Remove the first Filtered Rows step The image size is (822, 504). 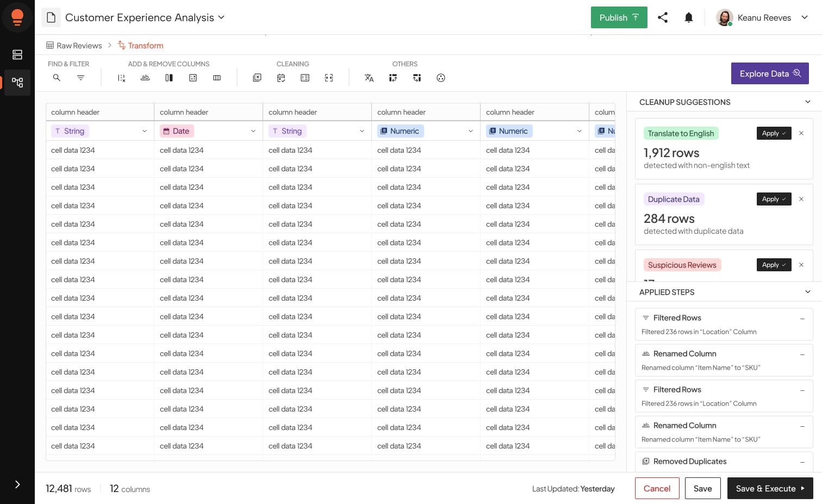tap(802, 319)
